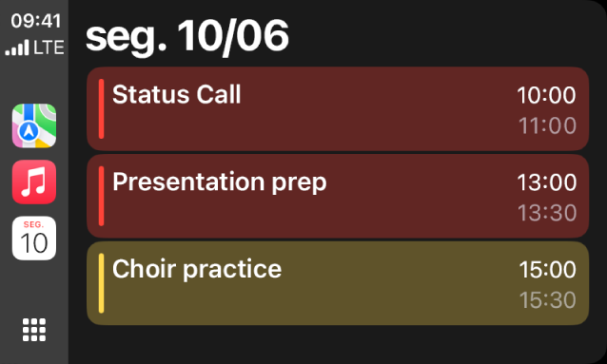Image resolution: width=607 pixels, height=364 pixels.
Task: Show the app grid home screen
Action: (34, 330)
